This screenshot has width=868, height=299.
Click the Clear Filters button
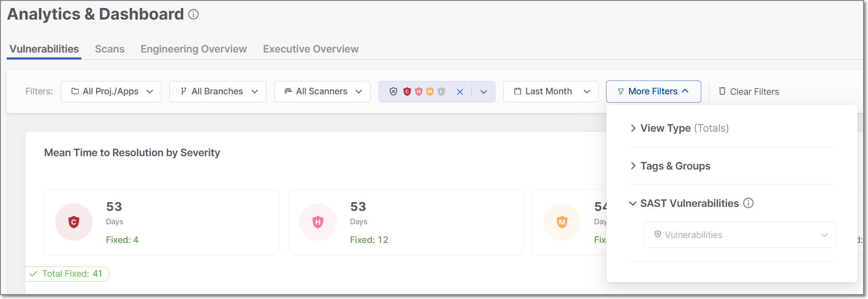[x=749, y=92]
